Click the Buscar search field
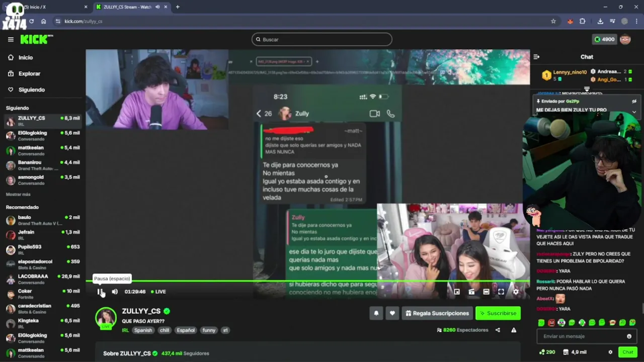Viewport: 644px width, 362px height. click(x=322, y=39)
